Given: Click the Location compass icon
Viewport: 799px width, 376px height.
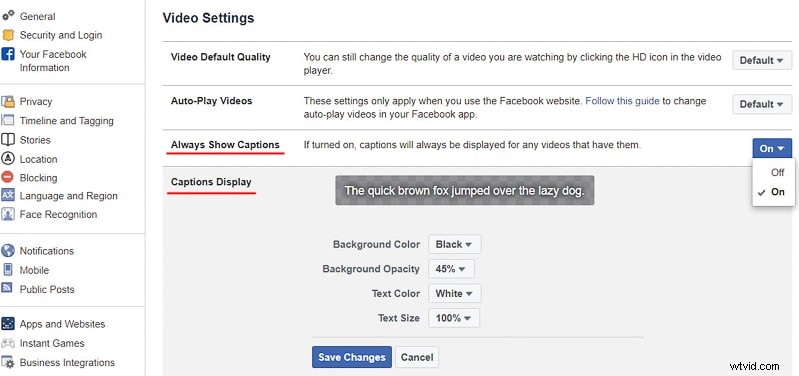Looking at the screenshot, I should pos(8,159).
